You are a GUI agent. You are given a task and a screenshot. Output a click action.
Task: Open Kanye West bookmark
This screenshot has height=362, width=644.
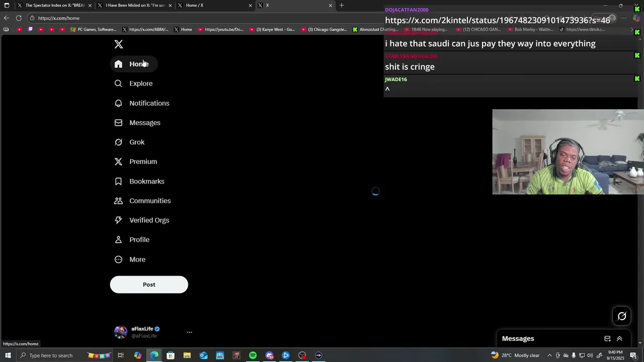(x=272, y=30)
